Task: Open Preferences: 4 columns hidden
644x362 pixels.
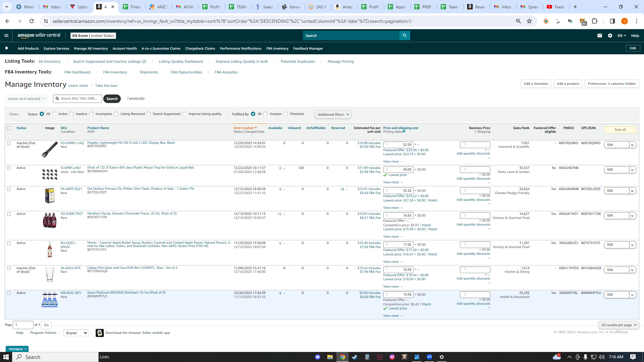Action: pos(612,84)
